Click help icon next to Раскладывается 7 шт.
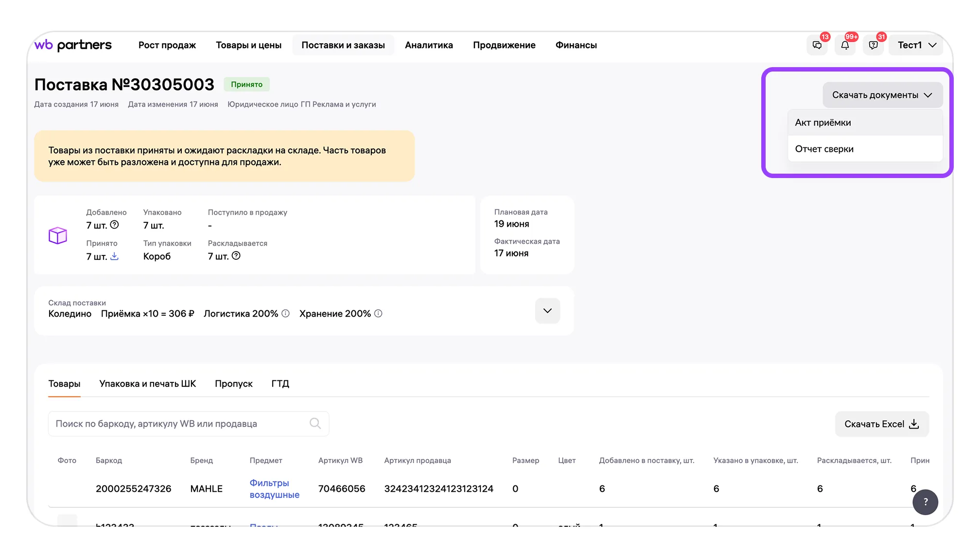 coord(236,256)
